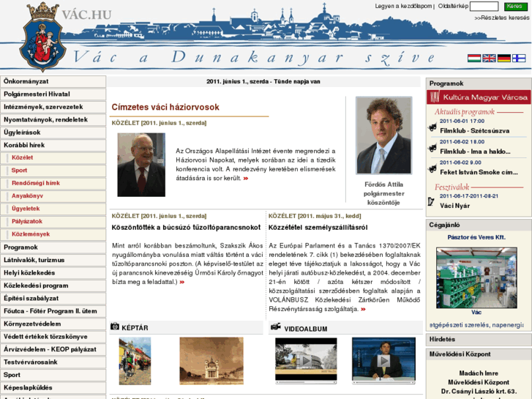Click Legyen a kezdőlapom link
This screenshot has width=532, height=399.
403,6
